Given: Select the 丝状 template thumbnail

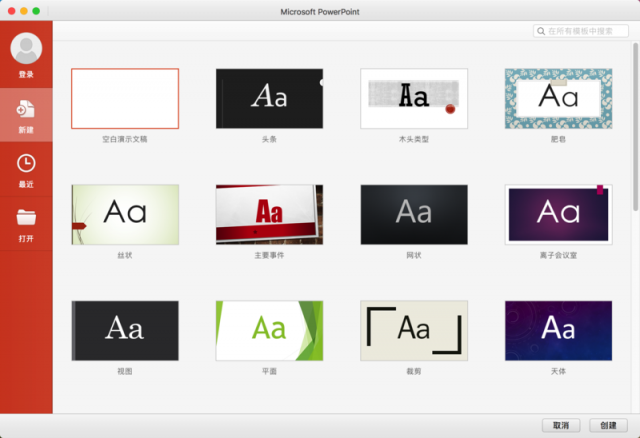Looking at the screenshot, I should 125,214.
